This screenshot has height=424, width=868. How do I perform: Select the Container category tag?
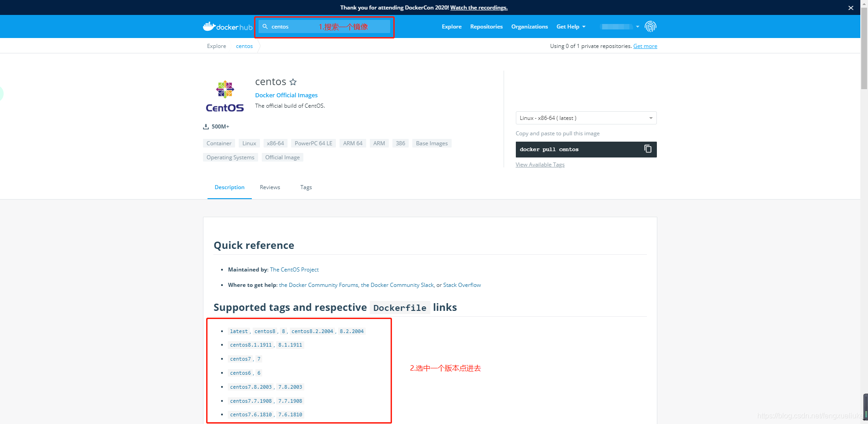click(219, 143)
